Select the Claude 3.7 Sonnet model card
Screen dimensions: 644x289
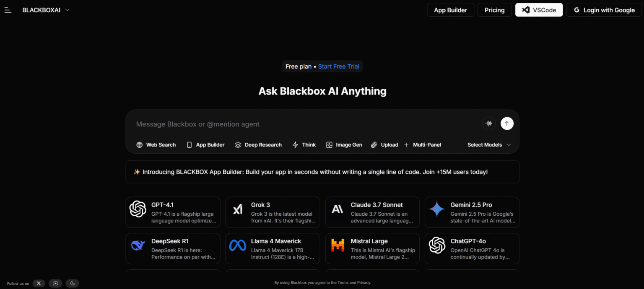coord(372,212)
